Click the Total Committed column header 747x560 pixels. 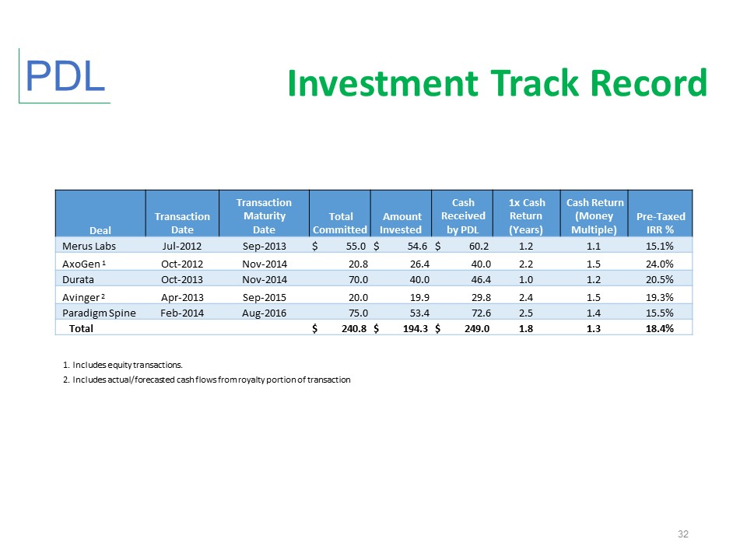pos(340,223)
